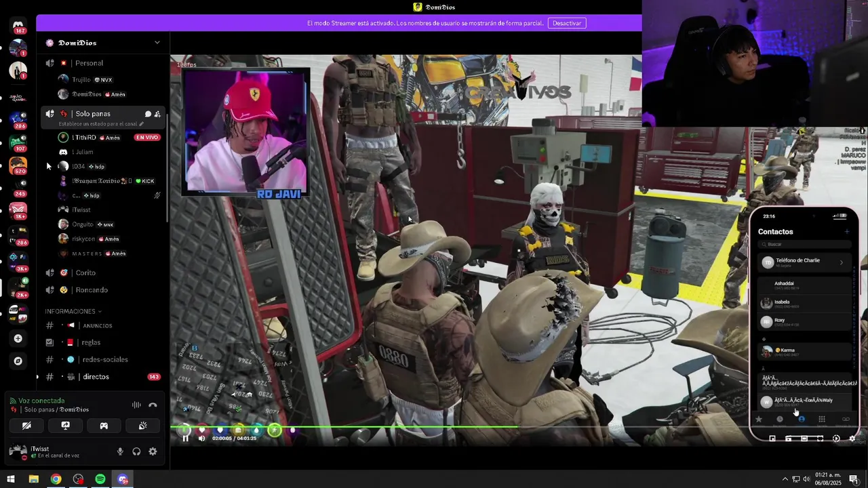Collapse INFORMACIONES category

[x=73, y=311]
